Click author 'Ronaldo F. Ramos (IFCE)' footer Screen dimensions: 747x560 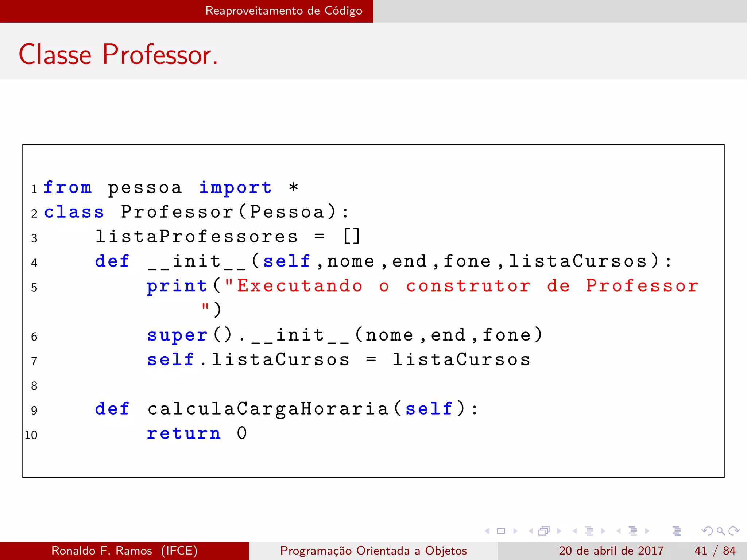tap(124, 551)
